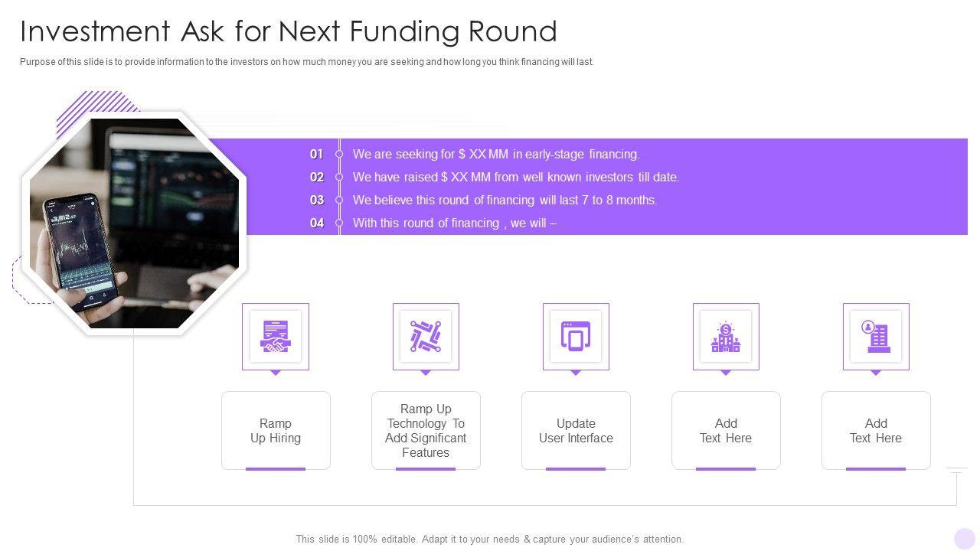Click the fourth "Add Text Here" box below the dollar building icon
The width and height of the screenshot is (980, 551).
coord(726,431)
